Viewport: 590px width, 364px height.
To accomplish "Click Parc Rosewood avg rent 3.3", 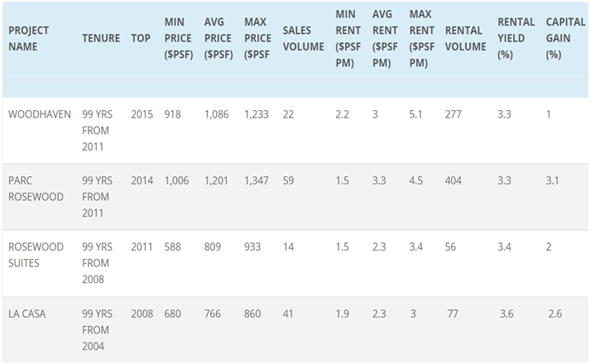I will tap(379, 180).
